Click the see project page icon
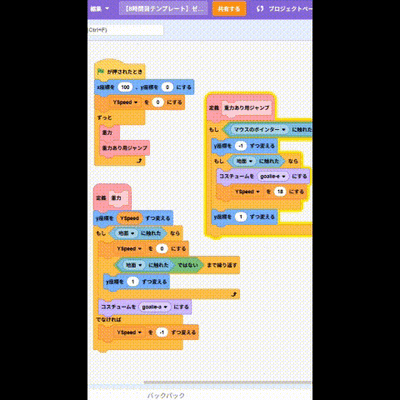Image resolution: width=400 pixels, height=400 pixels. click(260, 9)
